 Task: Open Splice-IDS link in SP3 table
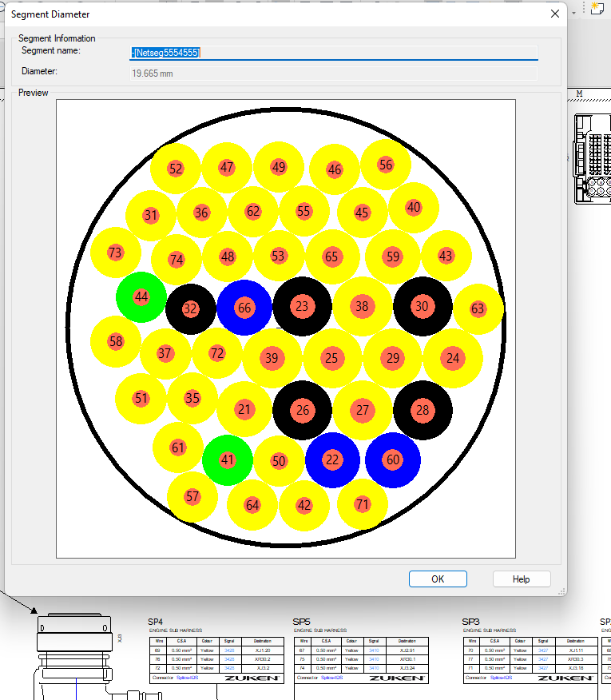[x=502, y=678]
